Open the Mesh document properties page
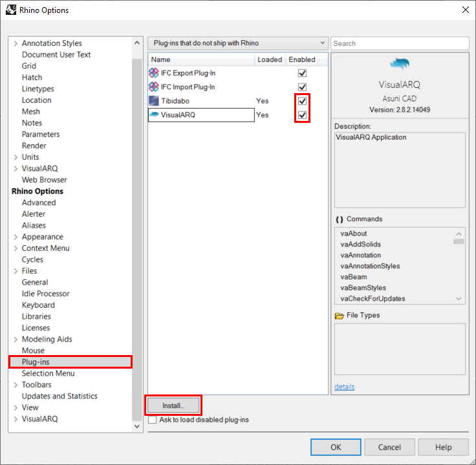476x465 pixels. tap(30, 111)
